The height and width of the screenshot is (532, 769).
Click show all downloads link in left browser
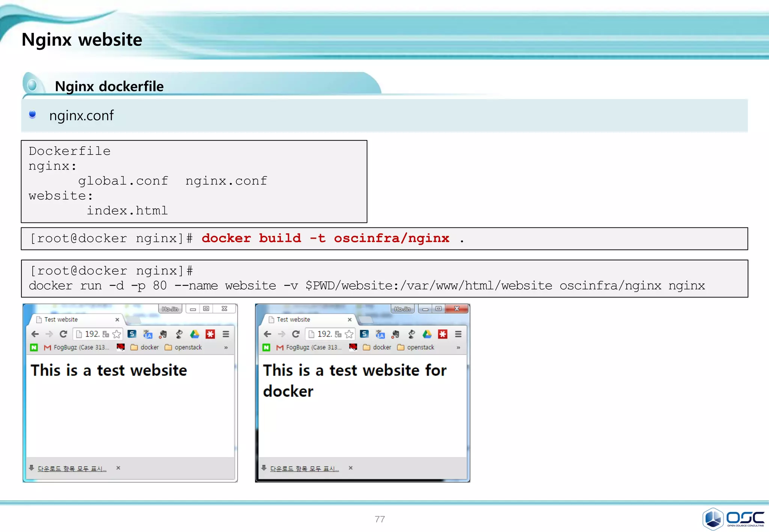click(x=72, y=469)
